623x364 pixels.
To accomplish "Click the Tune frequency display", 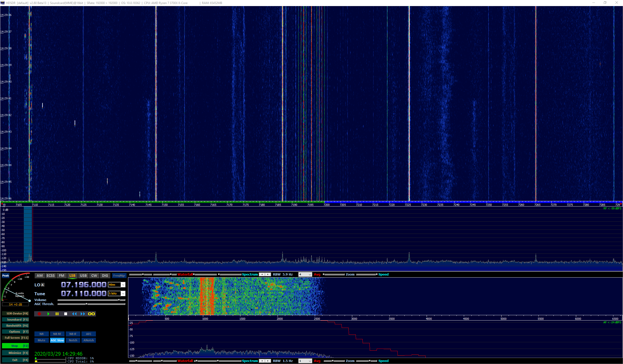I will tap(84, 294).
